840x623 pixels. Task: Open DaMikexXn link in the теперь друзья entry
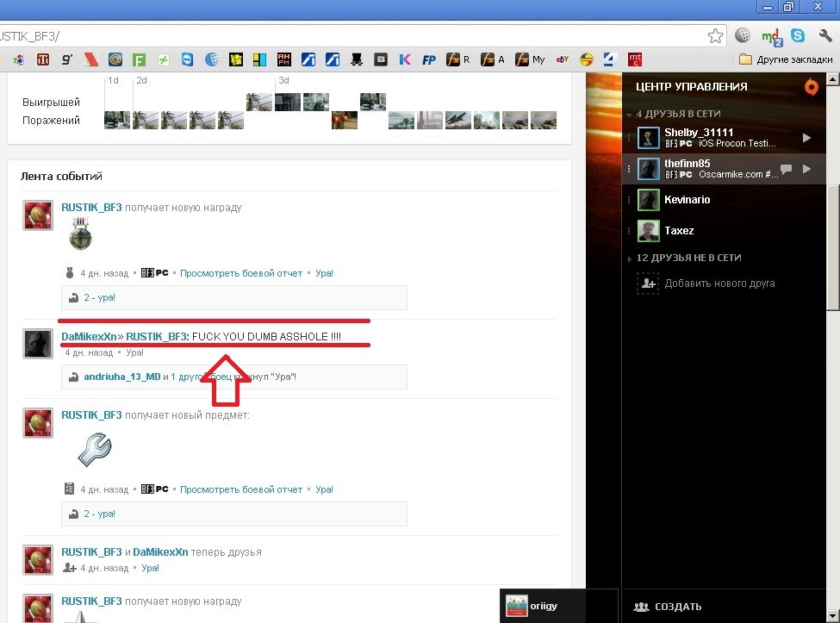click(x=160, y=552)
